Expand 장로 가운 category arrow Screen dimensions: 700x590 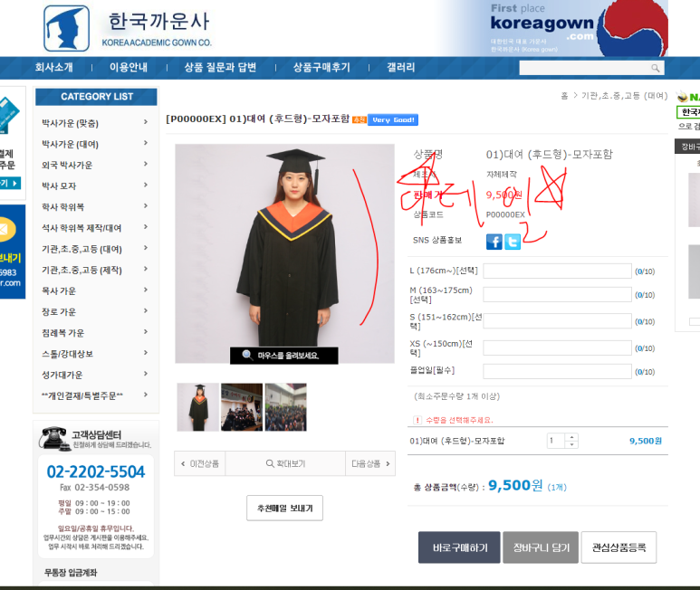coord(146,310)
